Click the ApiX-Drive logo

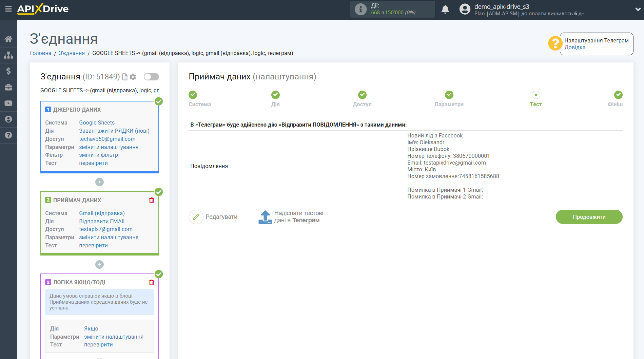point(43,9)
